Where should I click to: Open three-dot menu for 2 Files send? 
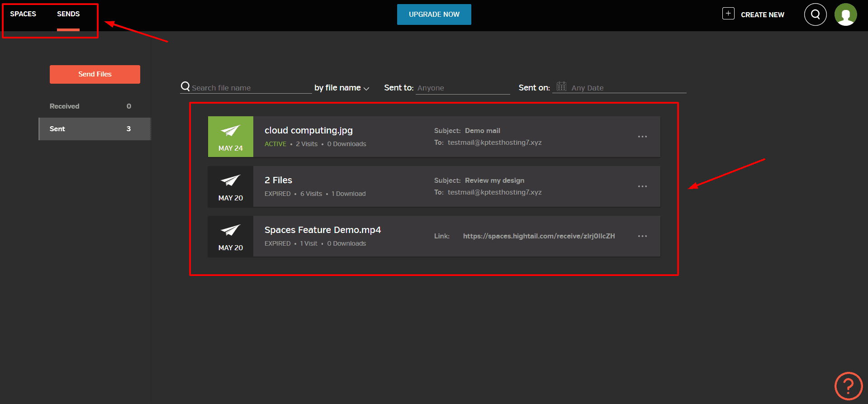(x=642, y=186)
